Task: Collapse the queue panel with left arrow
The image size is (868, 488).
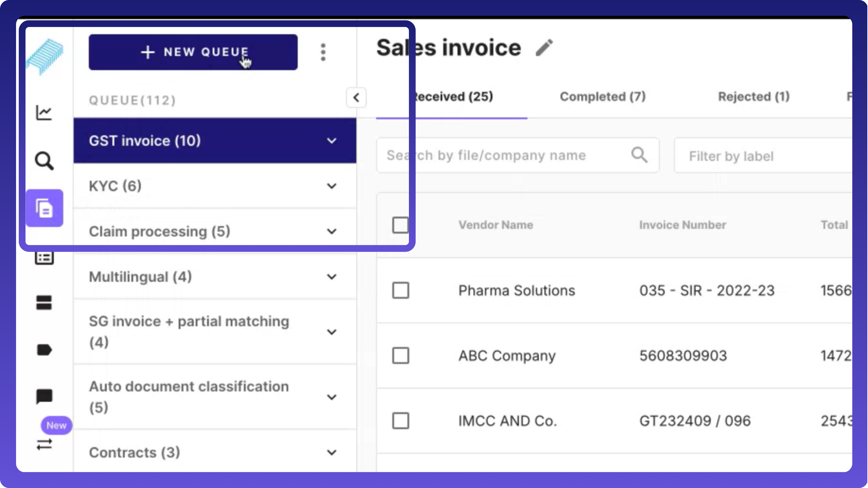Action: [356, 98]
